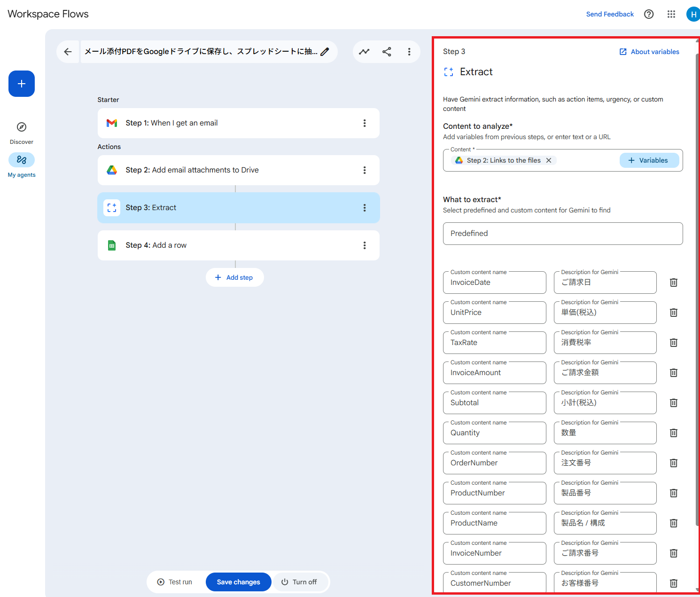Open the Predefined content dropdown
Viewport: 700px width, 597px height.
click(x=562, y=234)
